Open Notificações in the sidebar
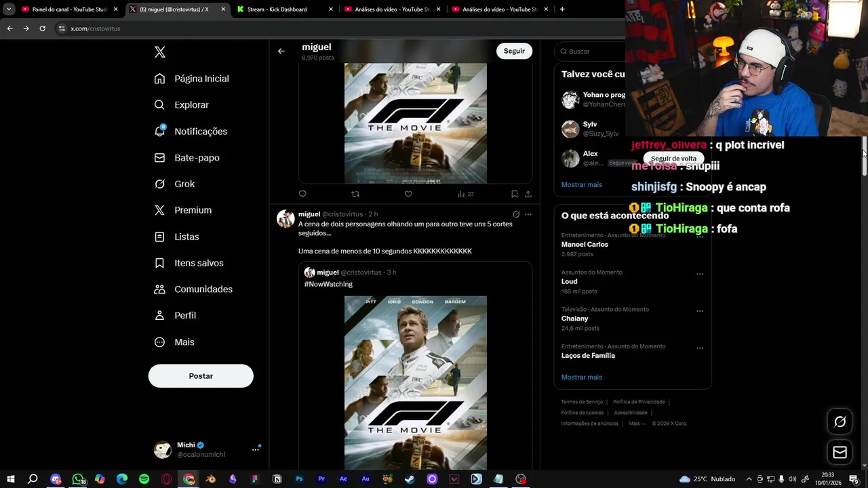 (191, 131)
